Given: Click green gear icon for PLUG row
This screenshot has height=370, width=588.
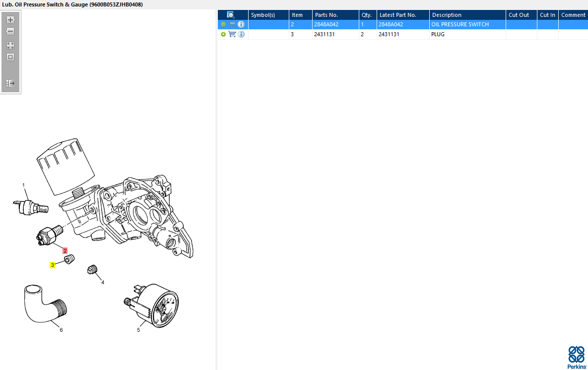Looking at the screenshot, I should click(x=223, y=34).
